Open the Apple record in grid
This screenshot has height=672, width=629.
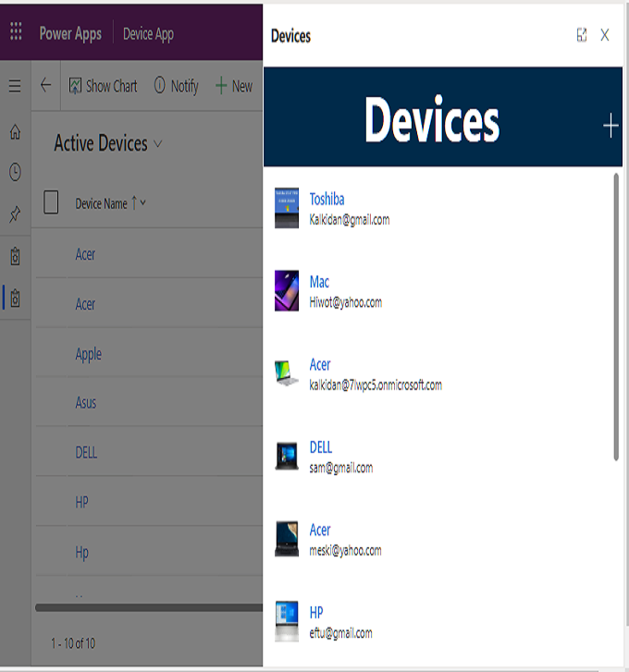(x=88, y=354)
